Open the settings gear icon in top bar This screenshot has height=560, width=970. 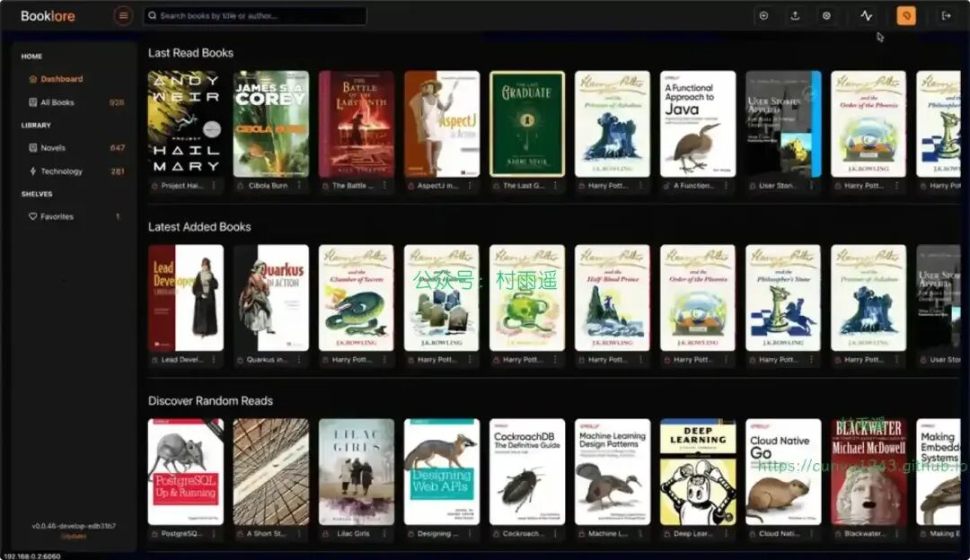[x=826, y=16]
